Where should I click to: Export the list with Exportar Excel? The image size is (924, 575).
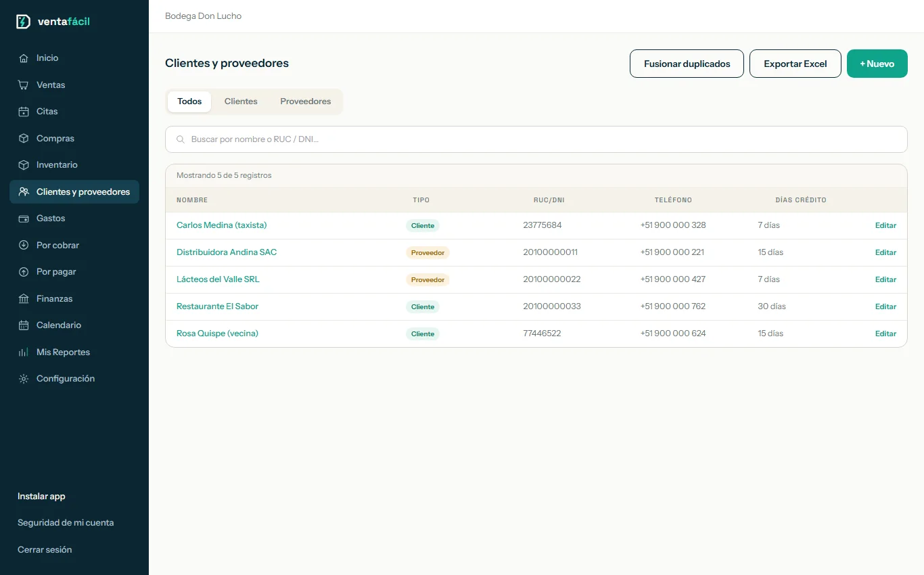tap(795, 64)
